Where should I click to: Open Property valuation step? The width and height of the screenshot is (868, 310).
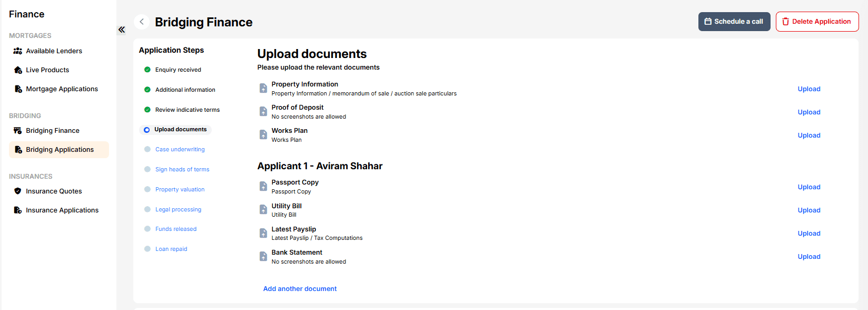click(180, 190)
